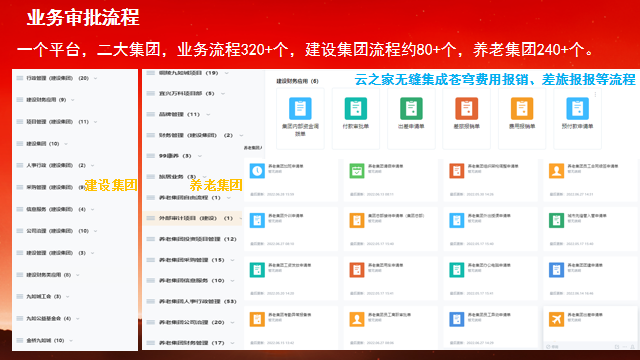Expand the 公司治理 (建设集团) (10) chevron
The width and height of the screenshot is (640, 360).
click(x=96, y=231)
